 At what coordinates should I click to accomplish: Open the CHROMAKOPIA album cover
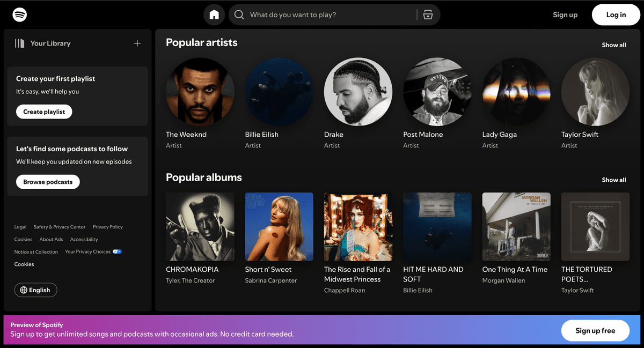(200, 227)
